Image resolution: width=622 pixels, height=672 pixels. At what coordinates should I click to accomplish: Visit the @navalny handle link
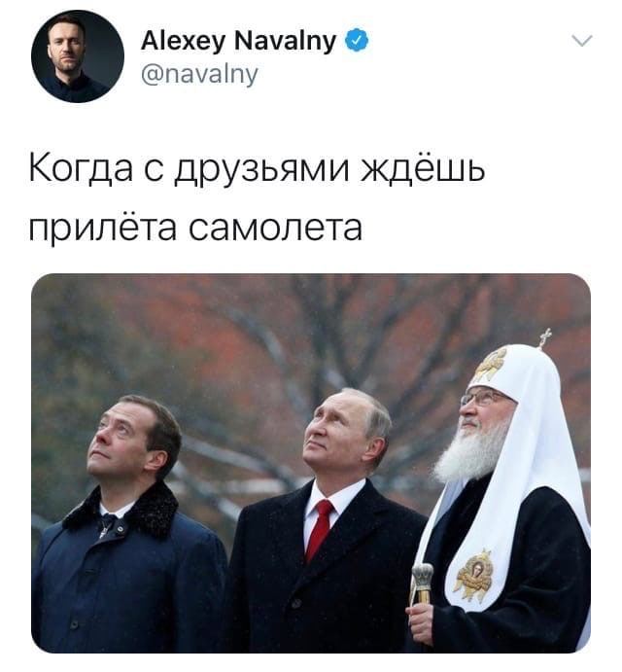(199, 75)
